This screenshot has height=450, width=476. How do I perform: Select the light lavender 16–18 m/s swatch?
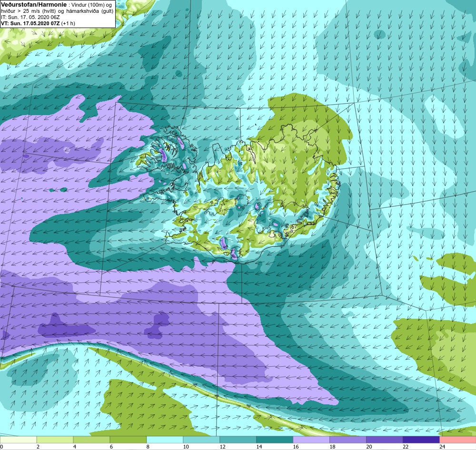(x=311, y=440)
